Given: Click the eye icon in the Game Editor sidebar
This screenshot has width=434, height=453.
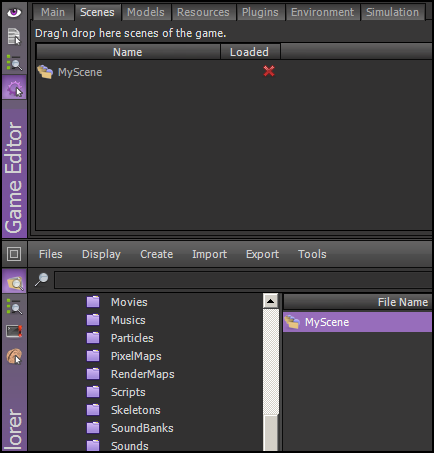Looking at the screenshot, I should tap(14, 13).
